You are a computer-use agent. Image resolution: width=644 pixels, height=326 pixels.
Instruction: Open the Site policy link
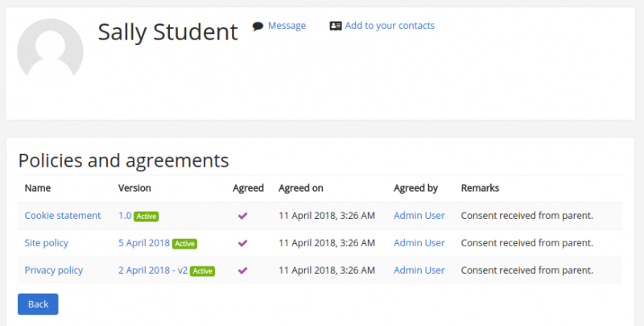[x=47, y=243]
